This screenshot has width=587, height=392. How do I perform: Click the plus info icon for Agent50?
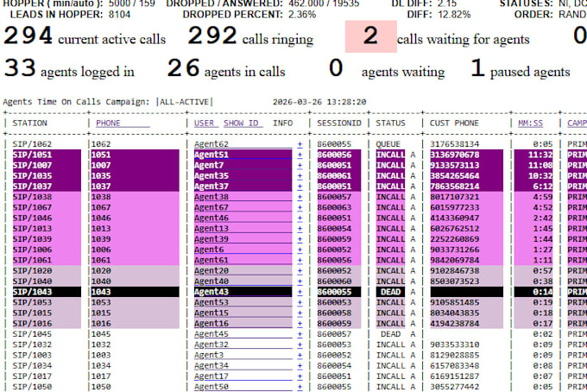[x=300, y=386]
